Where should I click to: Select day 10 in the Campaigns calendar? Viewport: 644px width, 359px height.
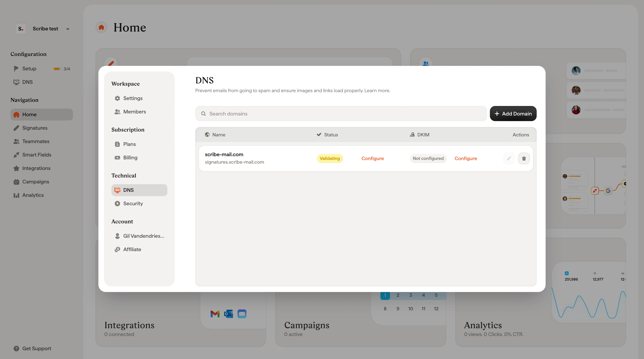pyautogui.click(x=411, y=309)
